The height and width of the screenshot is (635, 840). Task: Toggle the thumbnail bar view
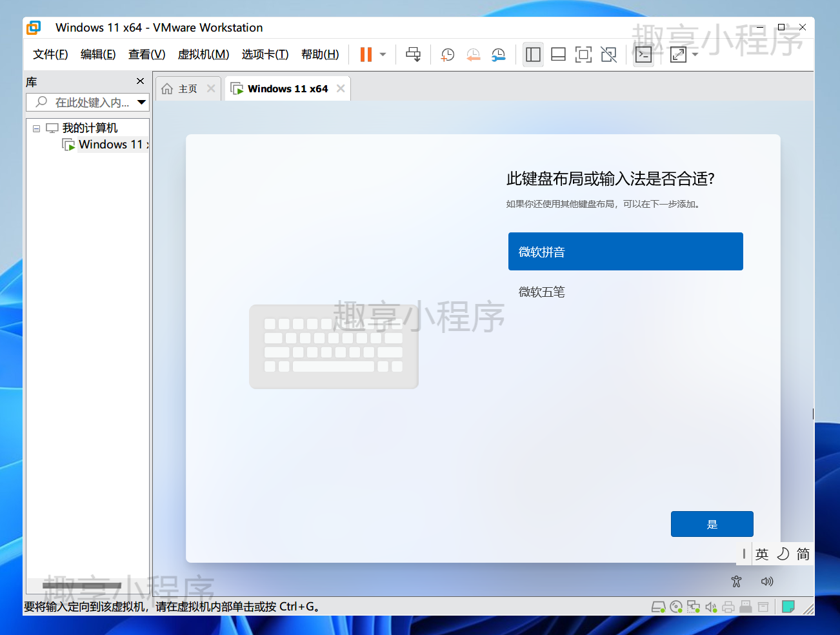point(559,54)
